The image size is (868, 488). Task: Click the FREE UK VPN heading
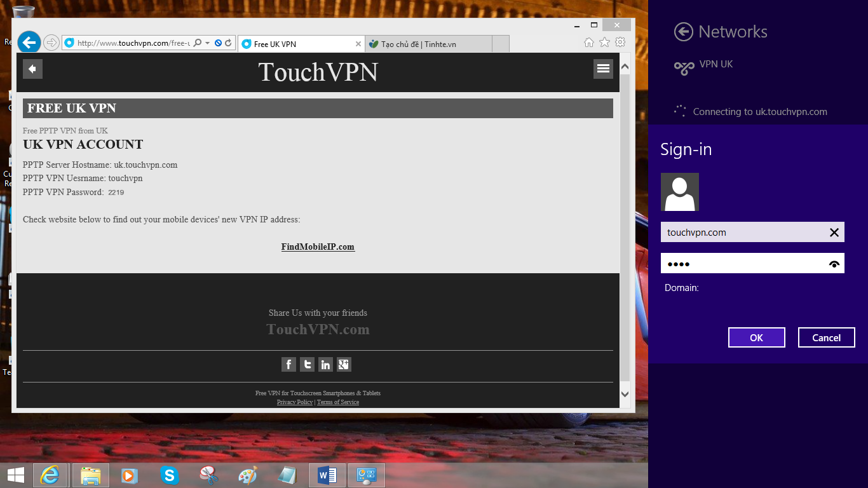coord(72,108)
